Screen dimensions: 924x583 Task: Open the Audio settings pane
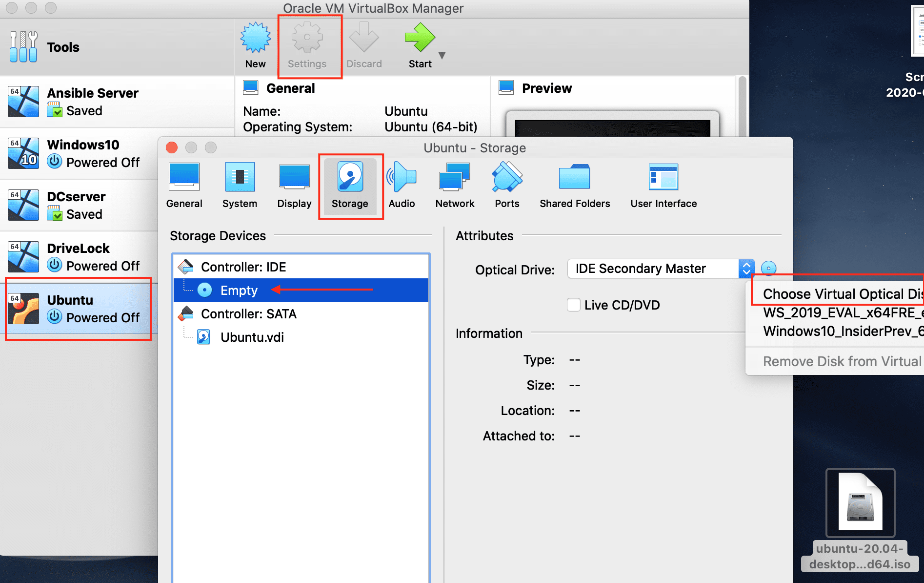coord(402,186)
